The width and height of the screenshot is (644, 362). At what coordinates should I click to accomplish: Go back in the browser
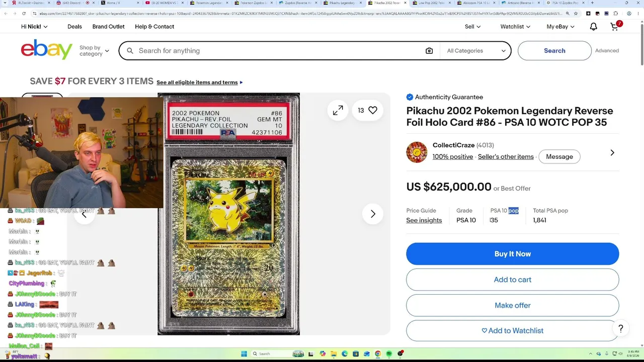coord(7,14)
